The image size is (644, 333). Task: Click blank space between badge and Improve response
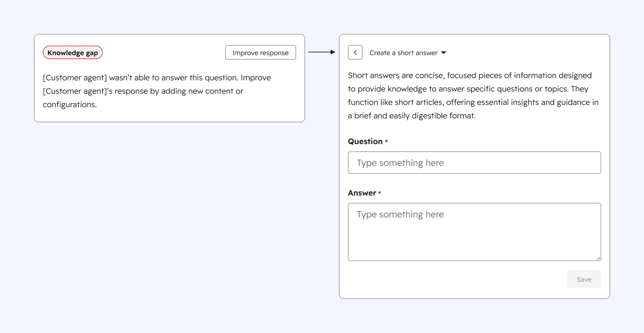pos(164,53)
